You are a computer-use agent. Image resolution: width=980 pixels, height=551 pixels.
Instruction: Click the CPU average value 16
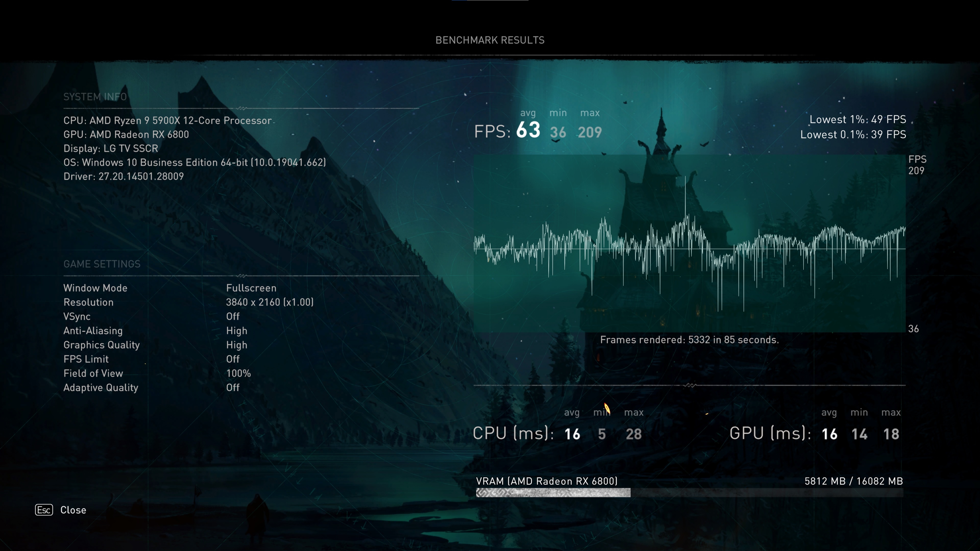coord(572,434)
